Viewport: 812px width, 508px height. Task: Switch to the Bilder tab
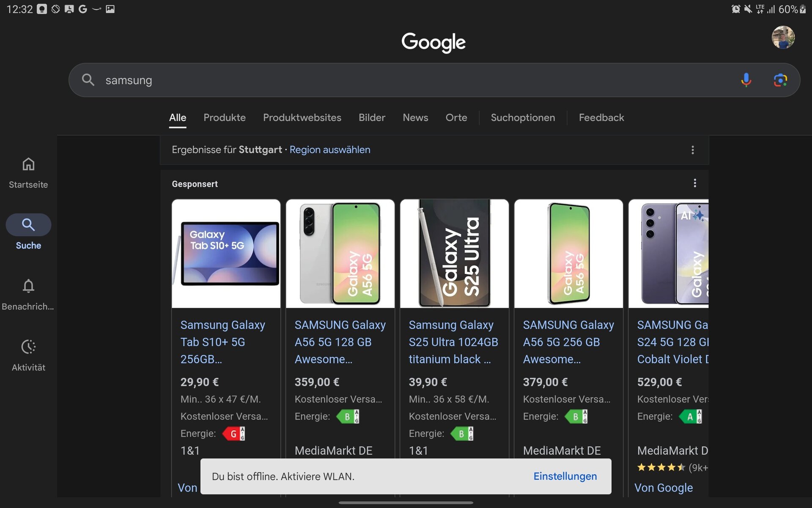click(x=372, y=118)
